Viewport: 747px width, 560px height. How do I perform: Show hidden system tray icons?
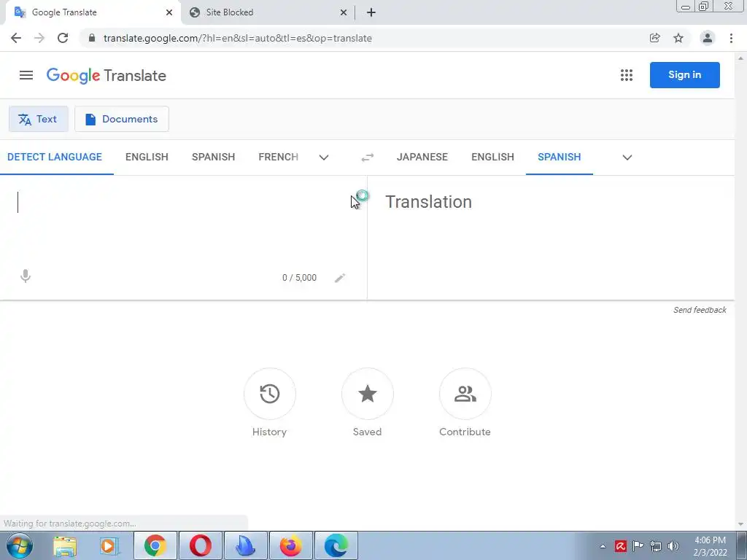point(603,546)
